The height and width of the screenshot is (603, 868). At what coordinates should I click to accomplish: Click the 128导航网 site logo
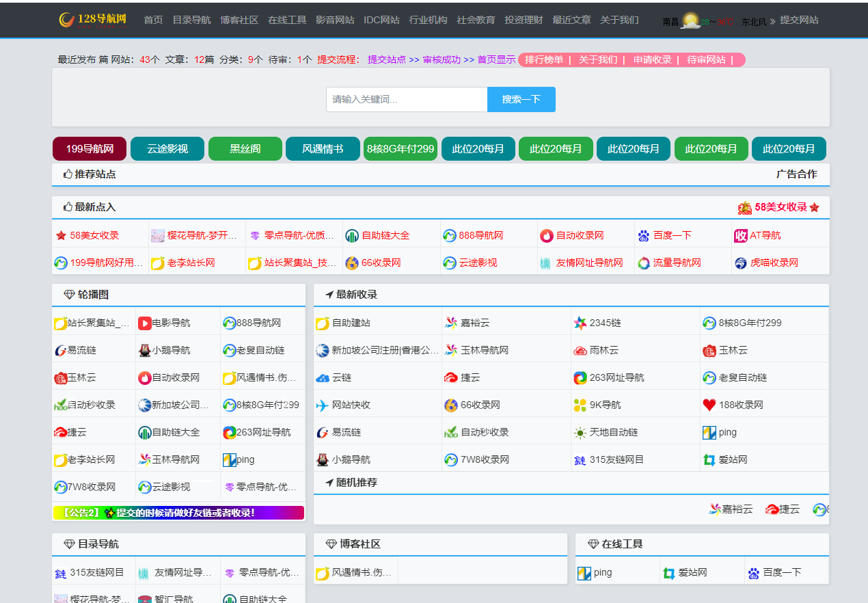(93, 19)
